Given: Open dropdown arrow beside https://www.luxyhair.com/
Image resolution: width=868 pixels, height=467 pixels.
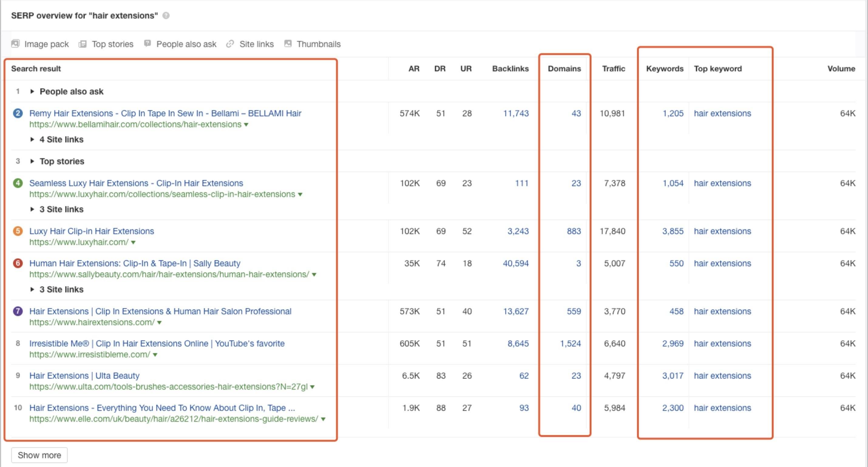Looking at the screenshot, I should pyautogui.click(x=133, y=242).
